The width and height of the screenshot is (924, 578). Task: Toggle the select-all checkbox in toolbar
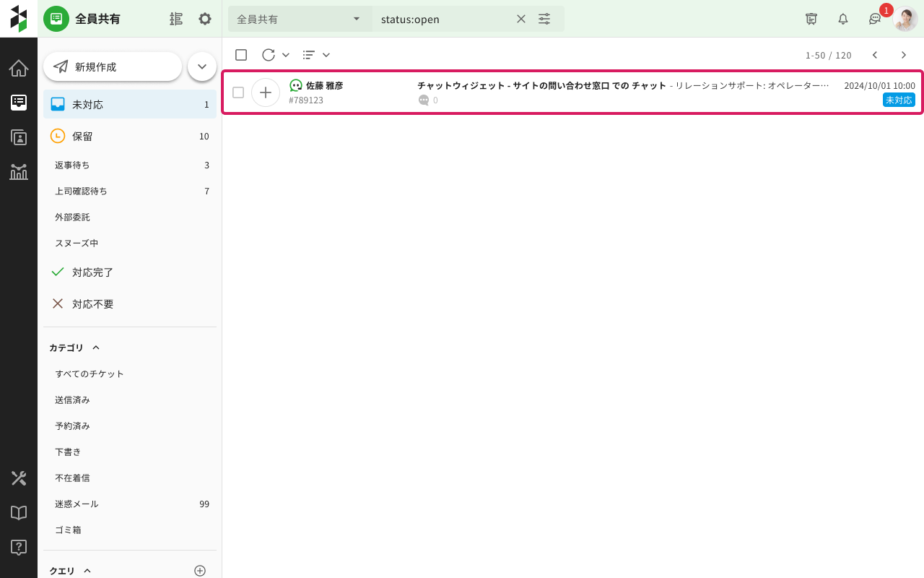coord(241,55)
